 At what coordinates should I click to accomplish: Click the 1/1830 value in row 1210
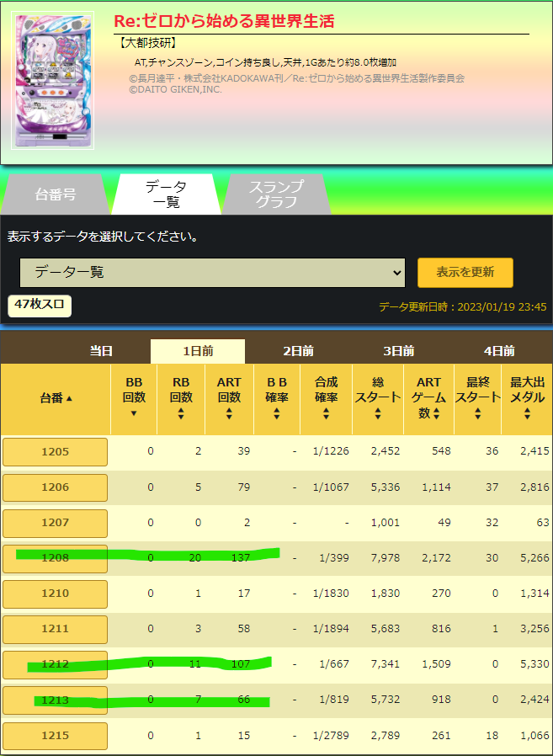point(331,593)
